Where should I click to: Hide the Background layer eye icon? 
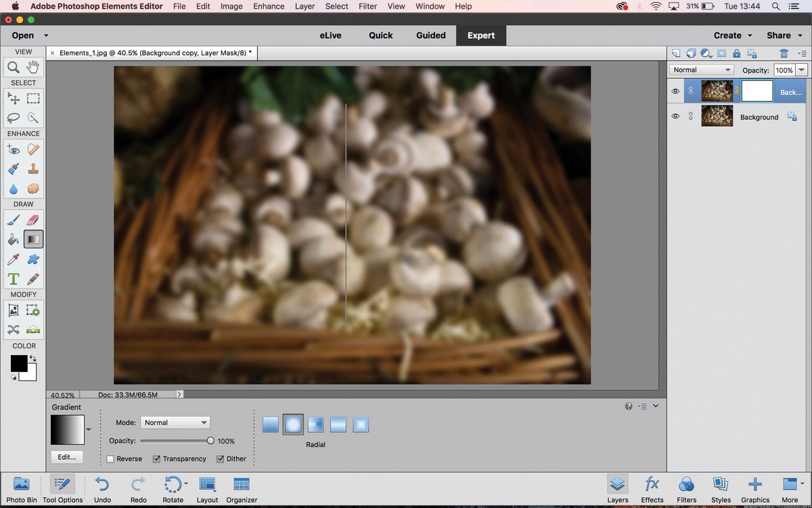[675, 117]
